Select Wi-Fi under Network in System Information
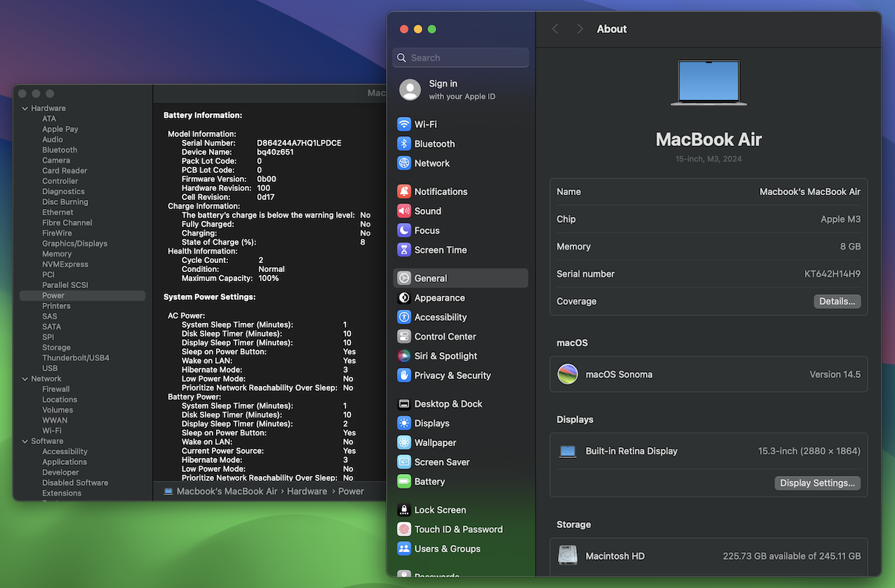This screenshot has width=895, height=588. pos(52,431)
